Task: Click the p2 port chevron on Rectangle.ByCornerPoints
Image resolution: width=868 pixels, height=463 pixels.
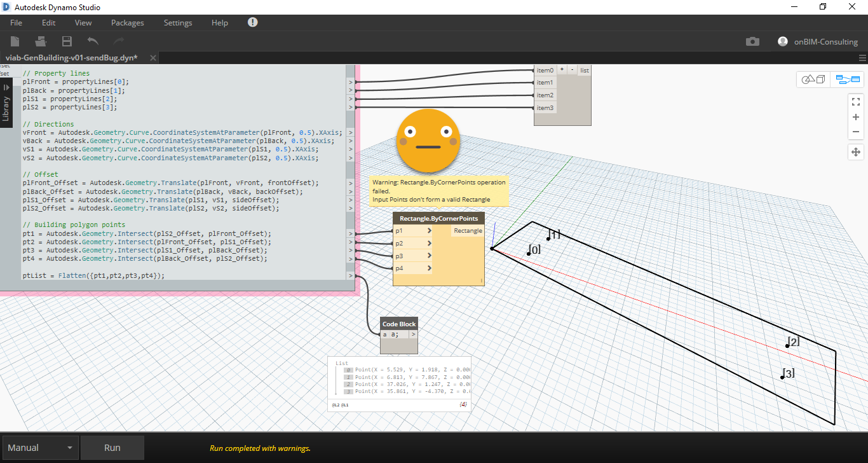Action: [430, 243]
